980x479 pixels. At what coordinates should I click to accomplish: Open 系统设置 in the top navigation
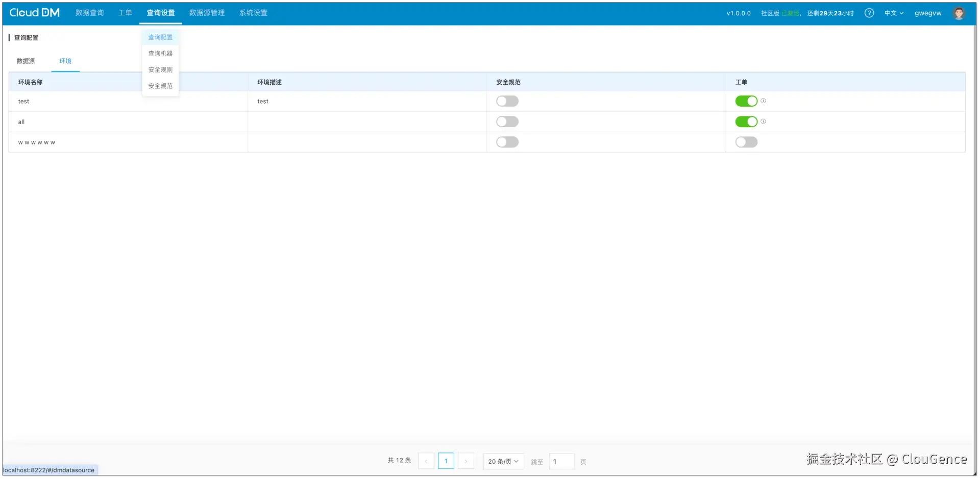[x=254, y=13]
